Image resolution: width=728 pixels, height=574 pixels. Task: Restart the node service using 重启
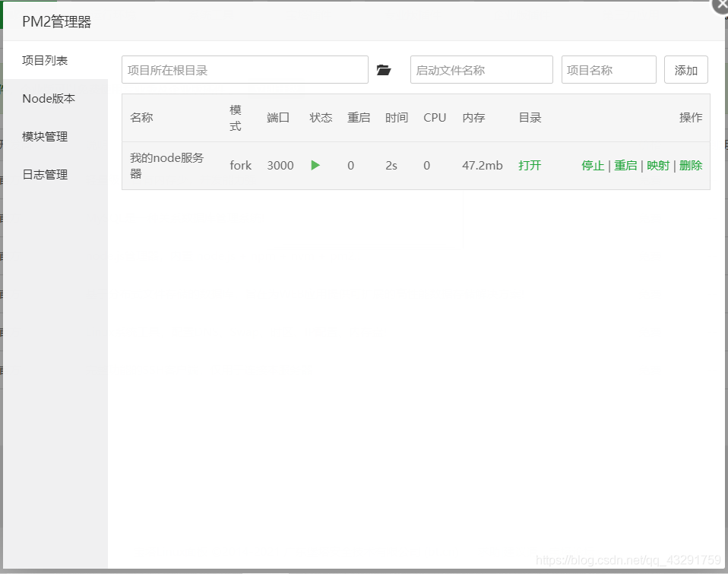(625, 165)
